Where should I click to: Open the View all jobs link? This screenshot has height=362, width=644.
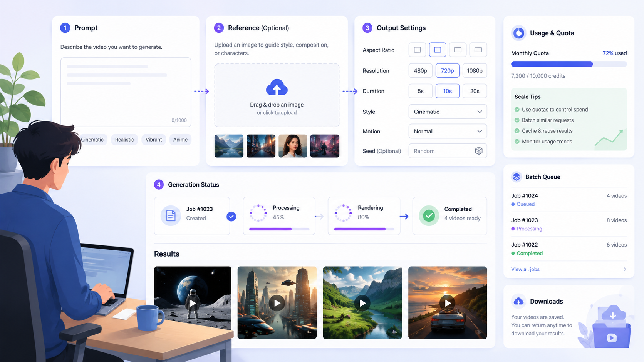525,269
